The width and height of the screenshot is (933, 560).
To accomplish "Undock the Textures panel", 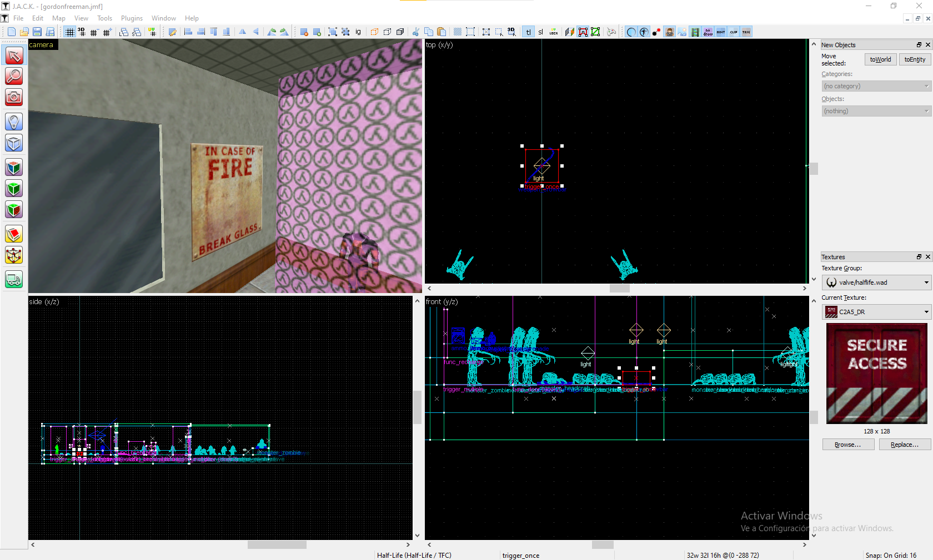I will click(x=919, y=257).
